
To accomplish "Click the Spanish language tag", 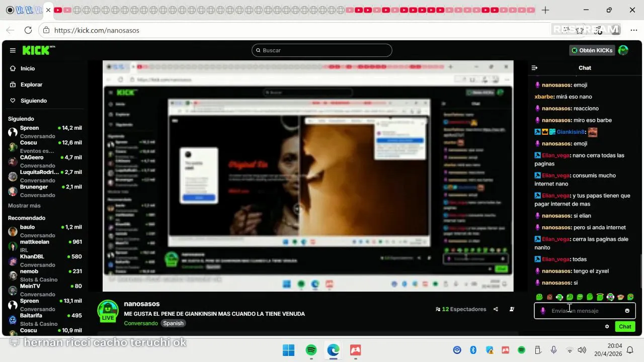I will click(174, 323).
